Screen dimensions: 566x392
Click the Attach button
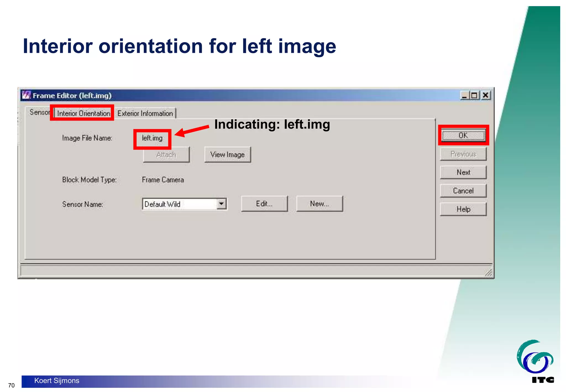[x=166, y=155]
